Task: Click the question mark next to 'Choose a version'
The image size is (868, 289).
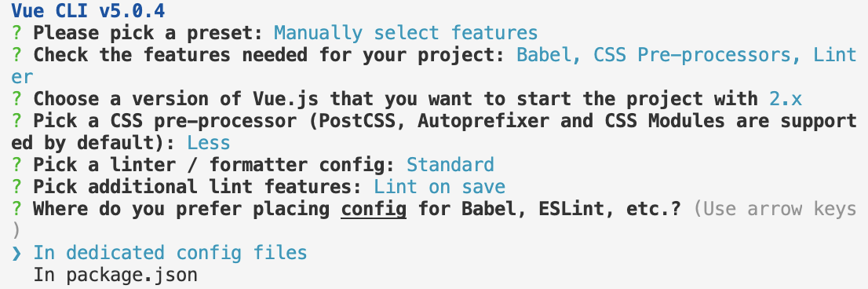Action: 17,98
